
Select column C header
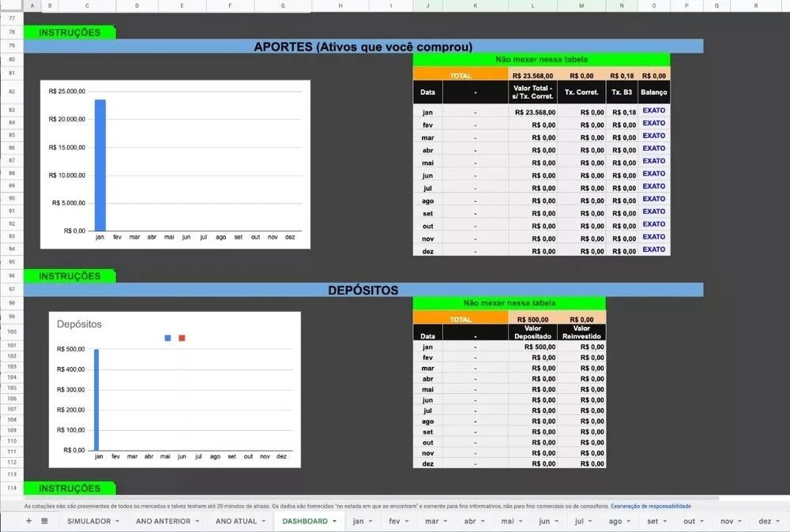87,6
